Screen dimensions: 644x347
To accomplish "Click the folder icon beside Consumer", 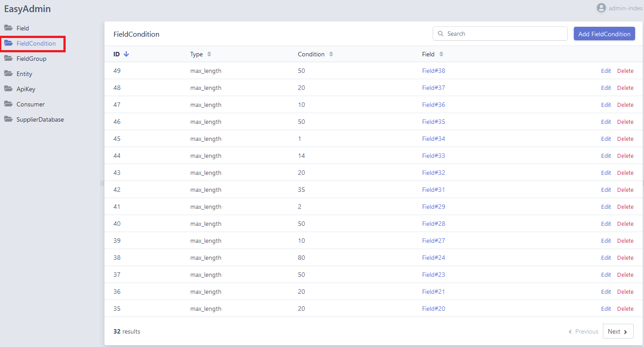I will click(8, 104).
